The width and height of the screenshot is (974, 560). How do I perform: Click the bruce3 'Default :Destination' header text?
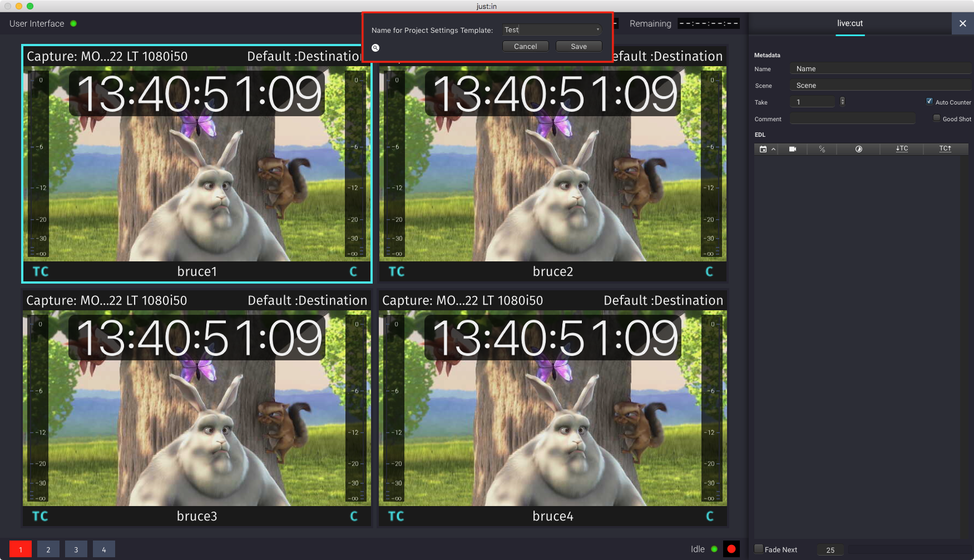(x=308, y=300)
